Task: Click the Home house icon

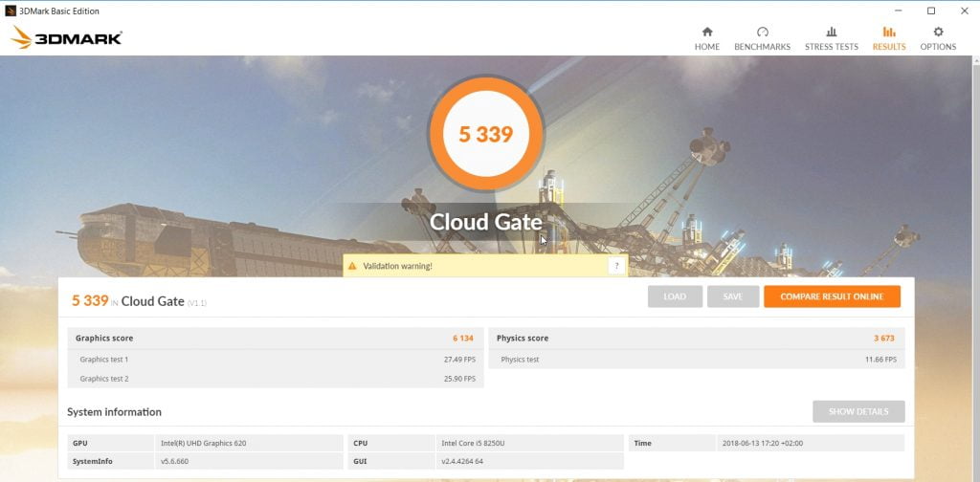Action: (x=707, y=32)
